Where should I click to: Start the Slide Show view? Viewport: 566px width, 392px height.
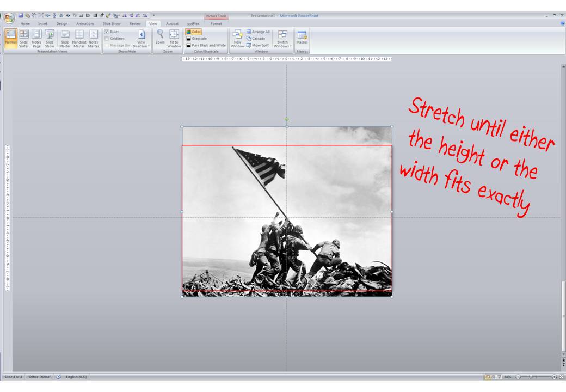pyautogui.click(x=50, y=38)
